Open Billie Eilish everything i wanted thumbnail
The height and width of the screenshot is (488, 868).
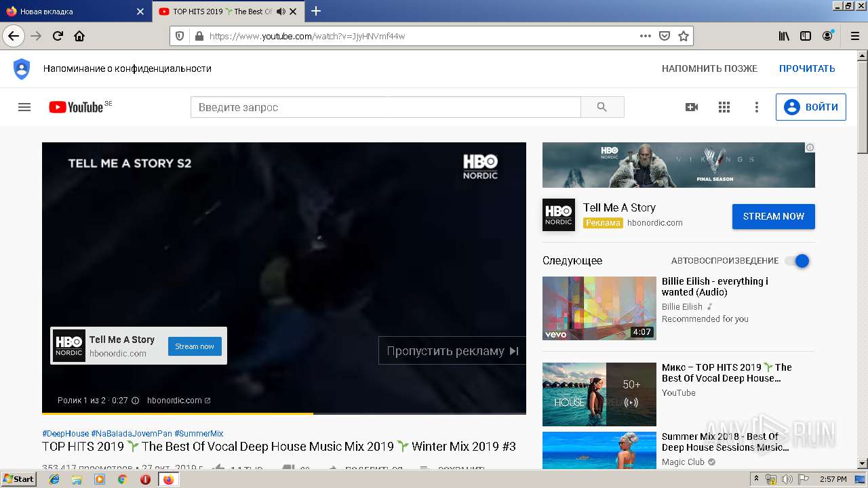click(599, 308)
